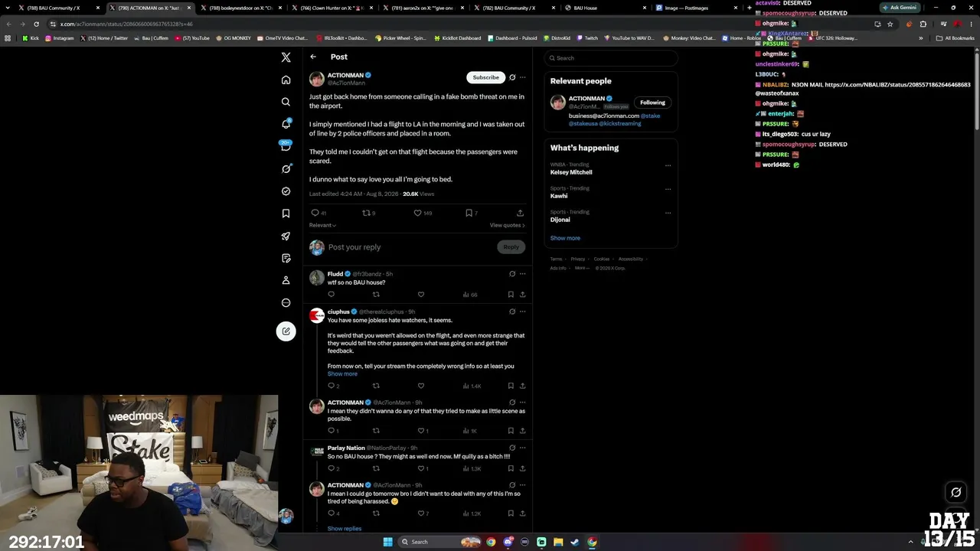Open Grok icon in the X sidebar
980x551 pixels.
pyautogui.click(x=286, y=168)
